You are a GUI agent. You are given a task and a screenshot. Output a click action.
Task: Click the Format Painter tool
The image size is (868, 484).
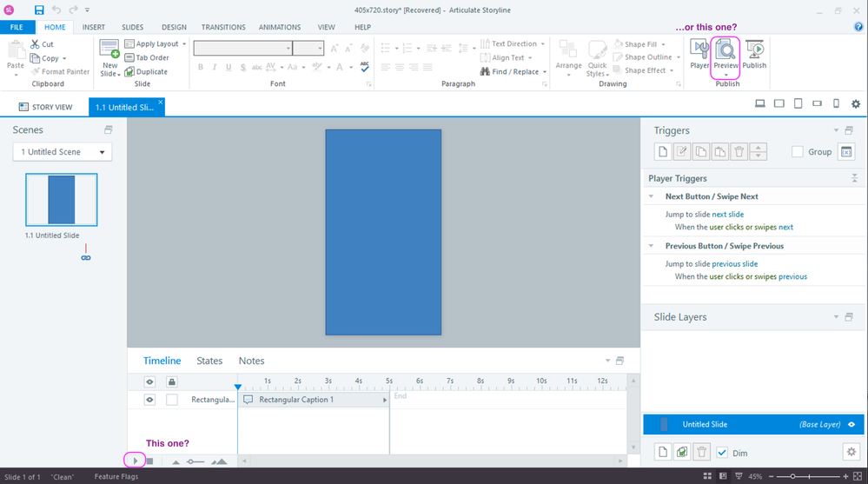click(63, 72)
